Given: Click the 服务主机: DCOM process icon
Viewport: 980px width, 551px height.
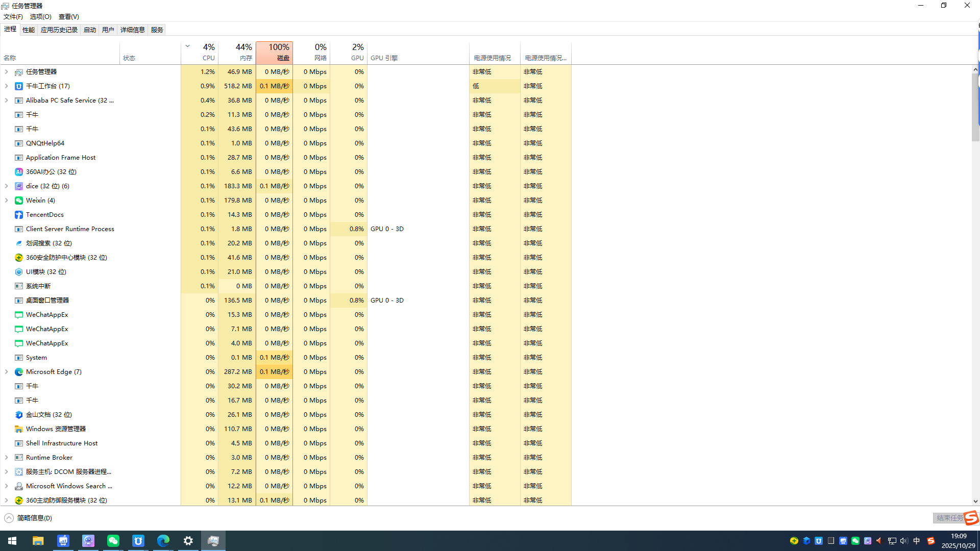Looking at the screenshot, I should [x=19, y=472].
